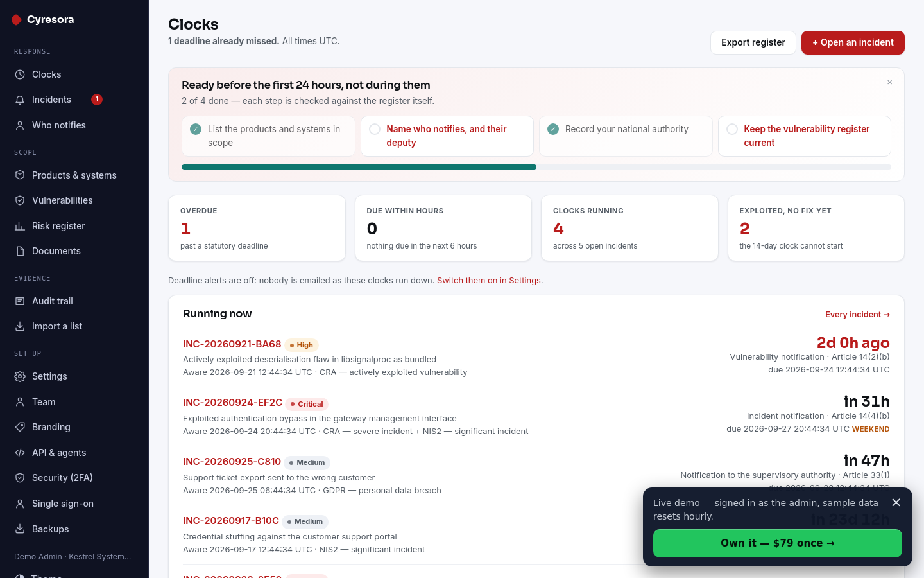This screenshot has width=924, height=578.
Task: Open 'Every incident' arrow link
Action: point(857,315)
